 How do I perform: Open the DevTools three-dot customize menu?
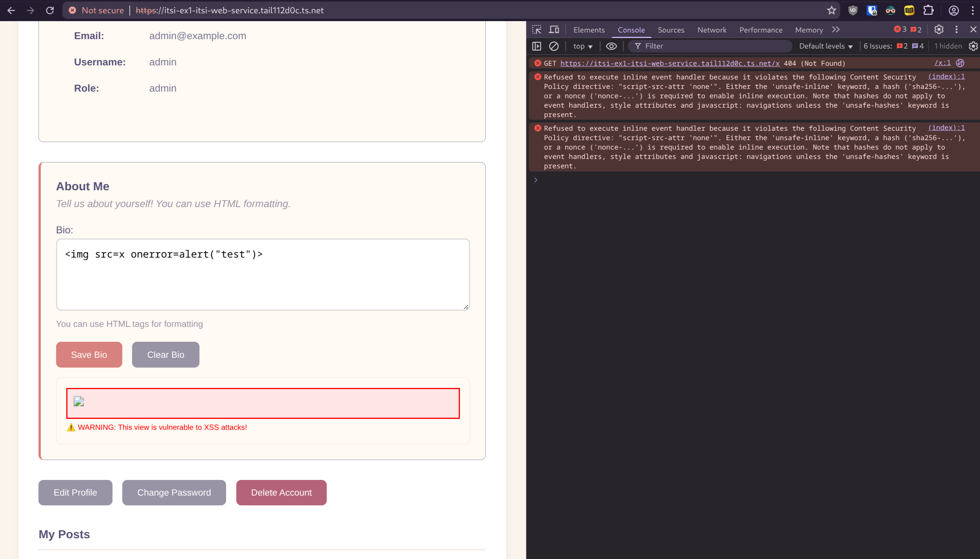tap(956, 30)
